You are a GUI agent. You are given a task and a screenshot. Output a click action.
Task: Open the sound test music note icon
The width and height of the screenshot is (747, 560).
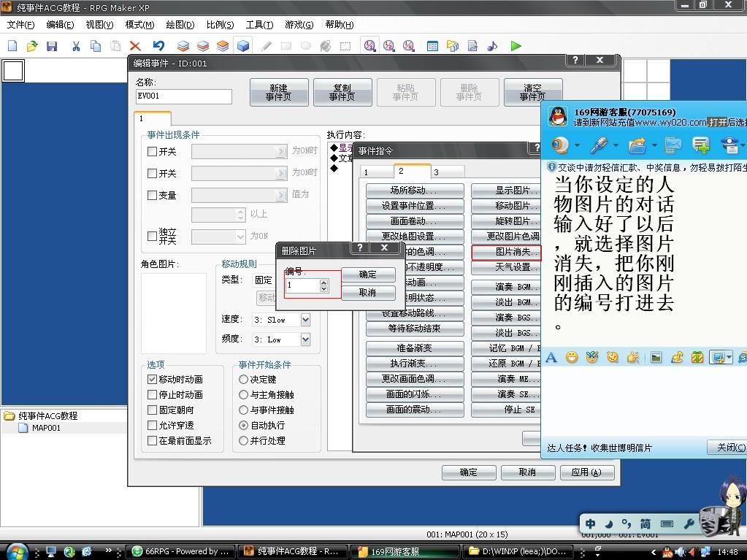(492, 46)
